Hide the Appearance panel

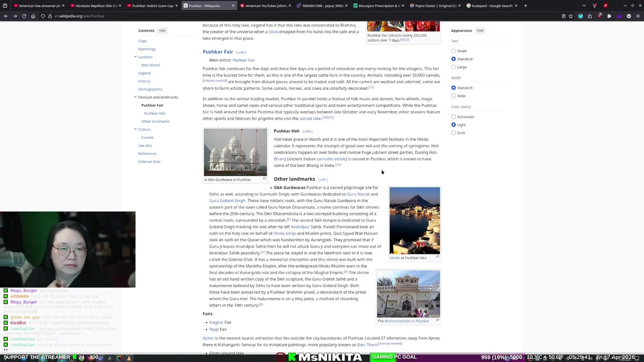tap(480, 31)
